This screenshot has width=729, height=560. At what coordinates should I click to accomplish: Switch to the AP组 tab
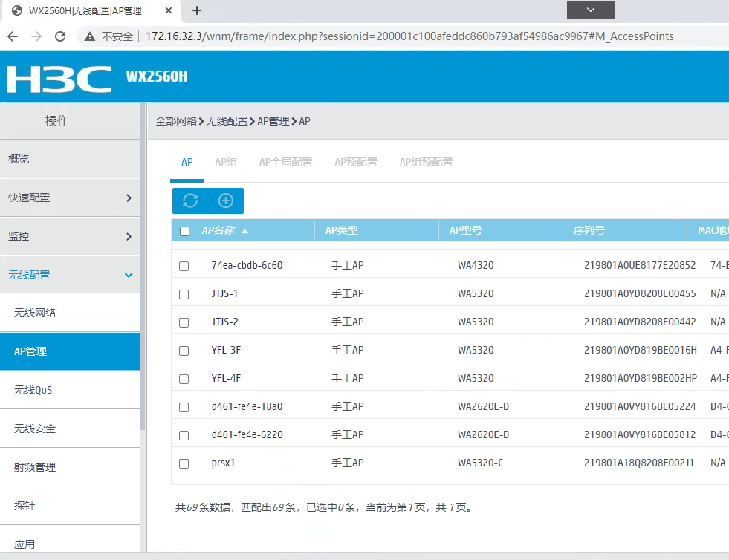225,162
